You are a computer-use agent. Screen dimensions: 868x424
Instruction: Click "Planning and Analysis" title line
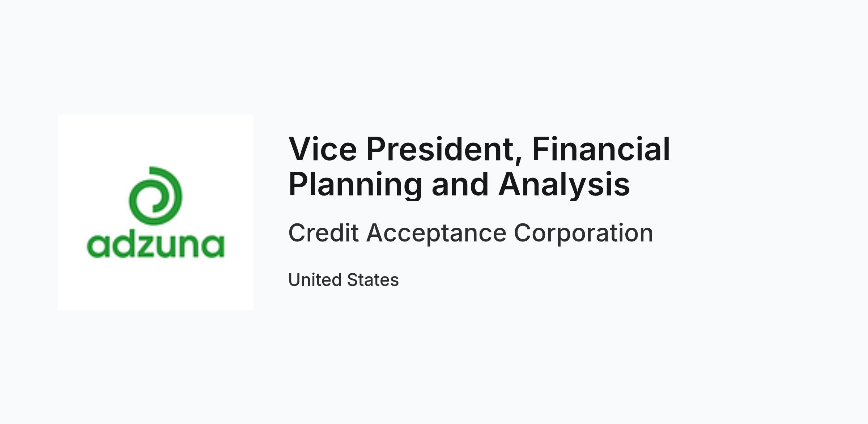[459, 184]
